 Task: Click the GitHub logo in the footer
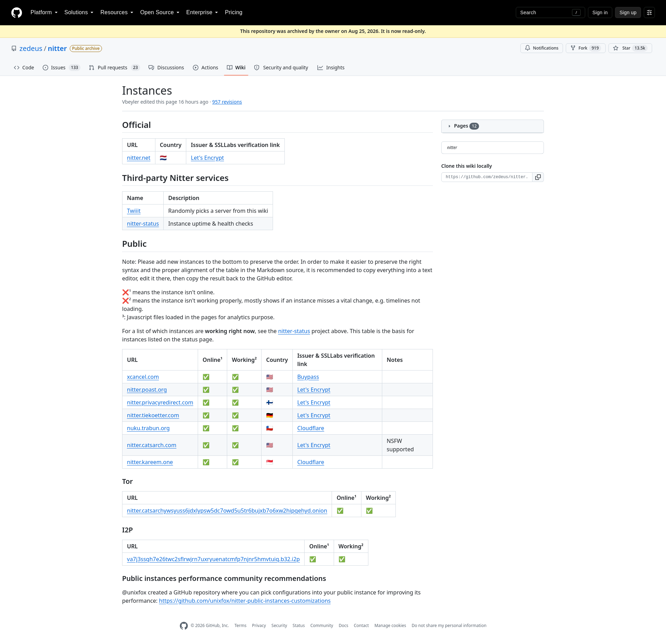[184, 626]
